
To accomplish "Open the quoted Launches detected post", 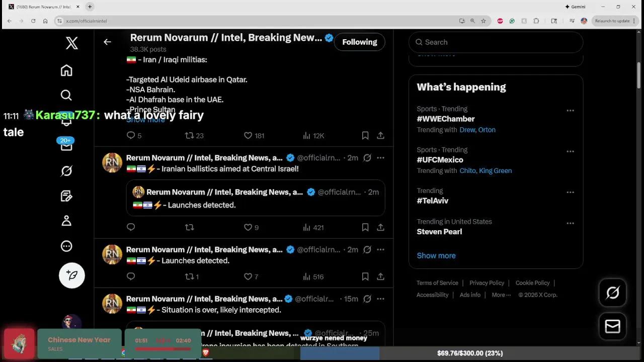I will [x=256, y=198].
